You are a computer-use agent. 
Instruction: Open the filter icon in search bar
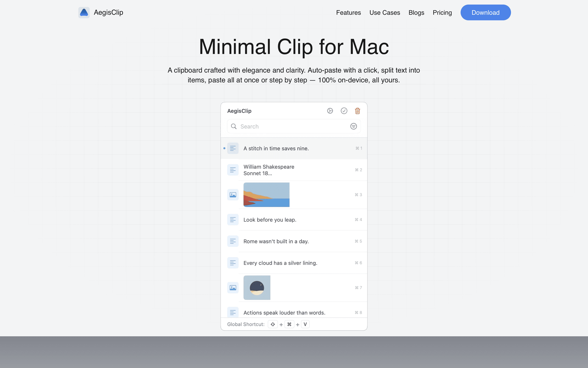(x=353, y=126)
